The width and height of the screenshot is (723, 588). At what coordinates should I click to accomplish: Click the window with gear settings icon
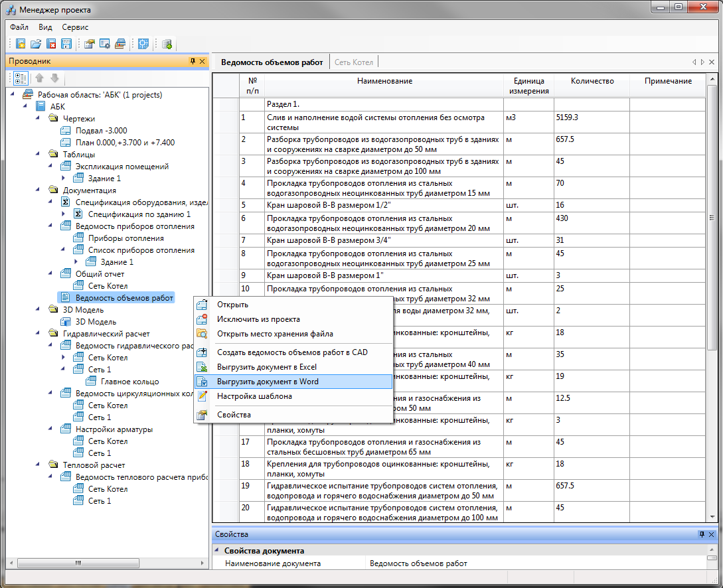coord(105,44)
